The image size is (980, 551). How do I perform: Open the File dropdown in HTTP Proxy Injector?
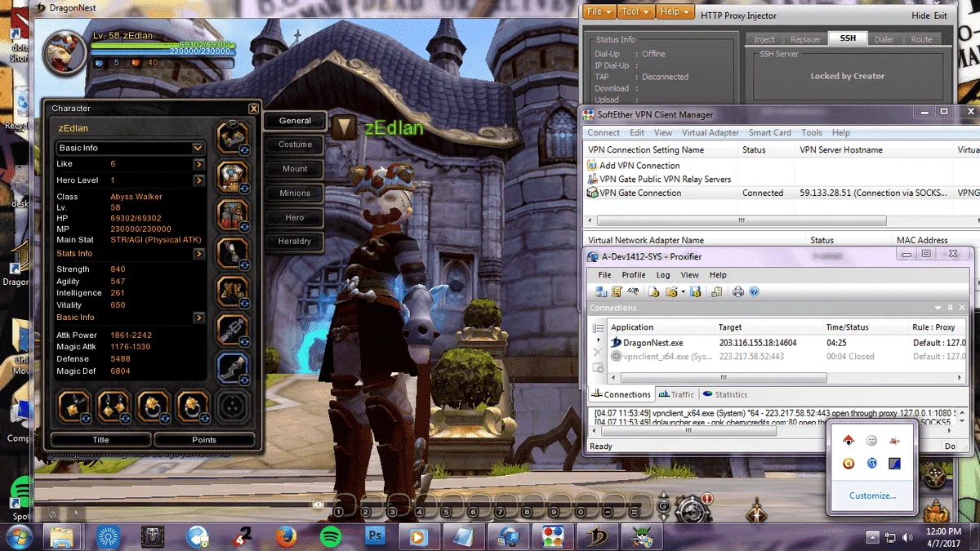point(599,12)
